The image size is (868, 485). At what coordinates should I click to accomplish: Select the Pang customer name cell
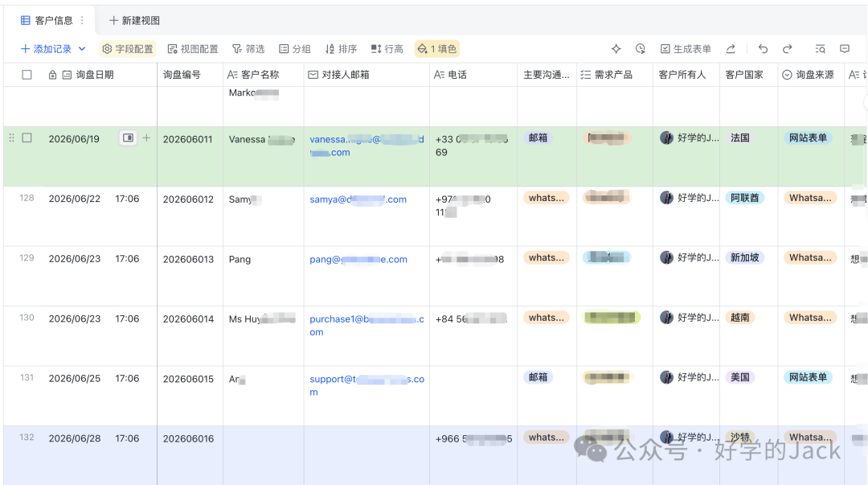(264, 276)
